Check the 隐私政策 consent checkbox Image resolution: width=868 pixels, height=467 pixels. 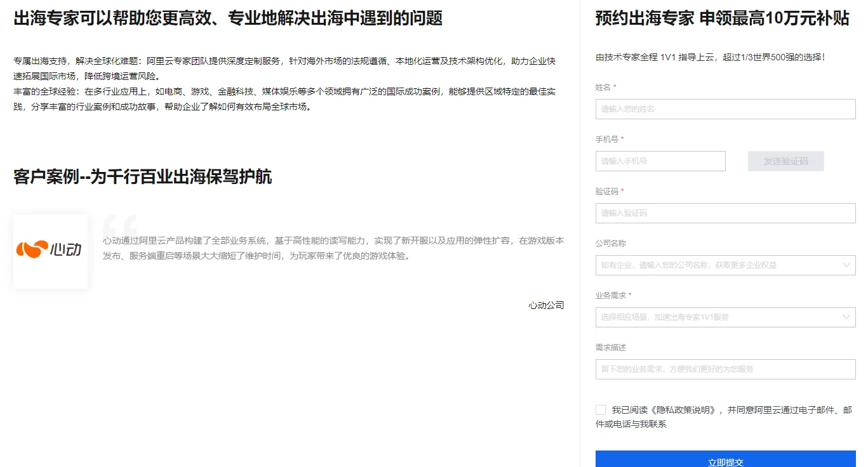(600, 409)
